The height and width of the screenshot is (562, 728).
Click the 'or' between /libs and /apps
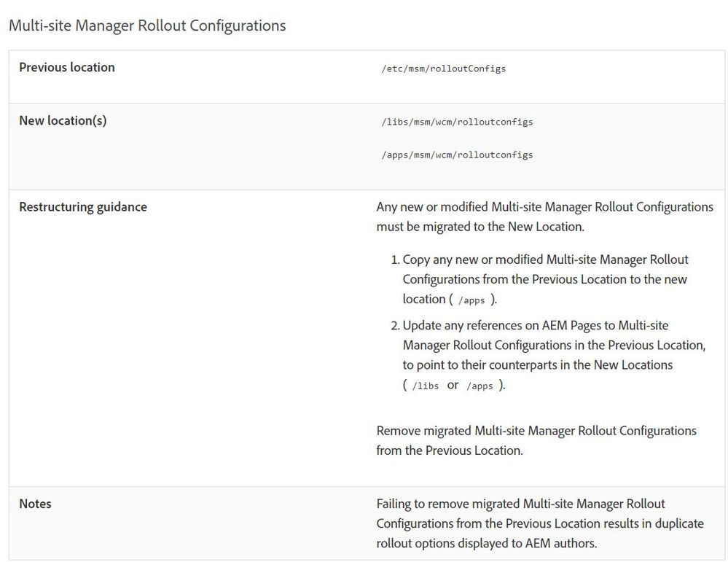pos(453,385)
